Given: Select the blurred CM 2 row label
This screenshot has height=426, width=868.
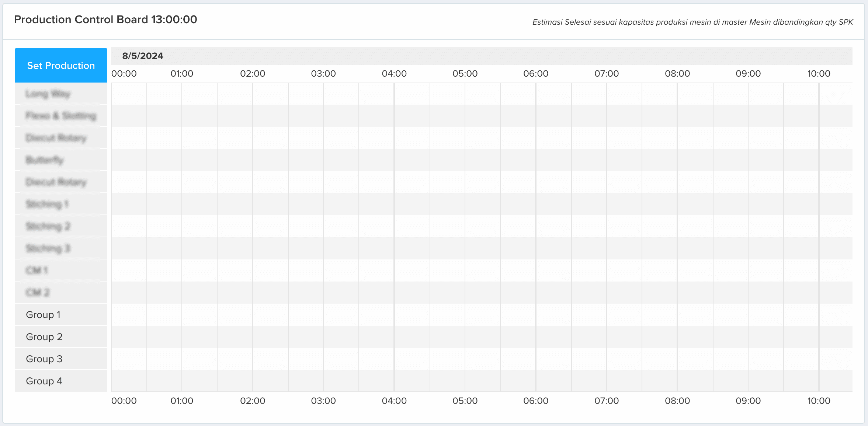Looking at the screenshot, I should [61, 293].
